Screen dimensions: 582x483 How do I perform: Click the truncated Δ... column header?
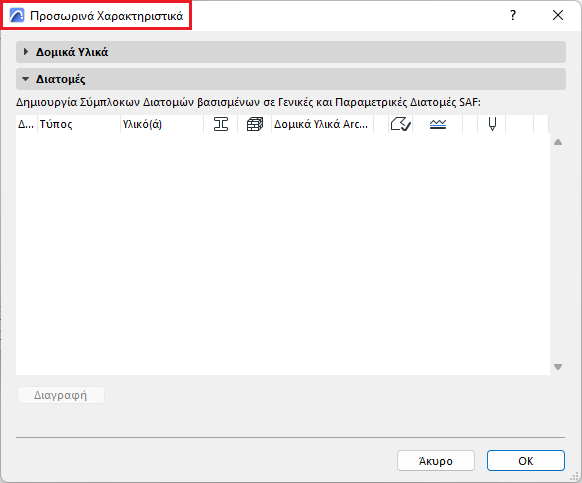click(x=26, y=124)
